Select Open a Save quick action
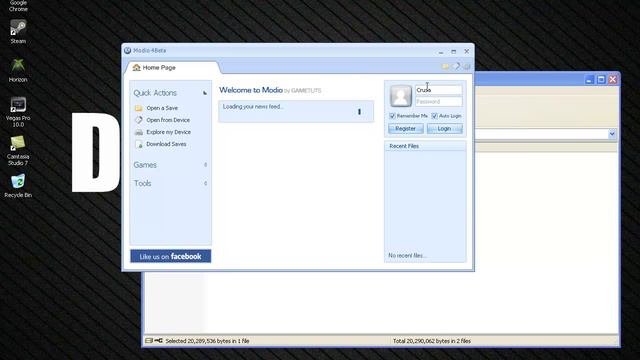Viewport: 640px width, 360px height. click(162, 108)
